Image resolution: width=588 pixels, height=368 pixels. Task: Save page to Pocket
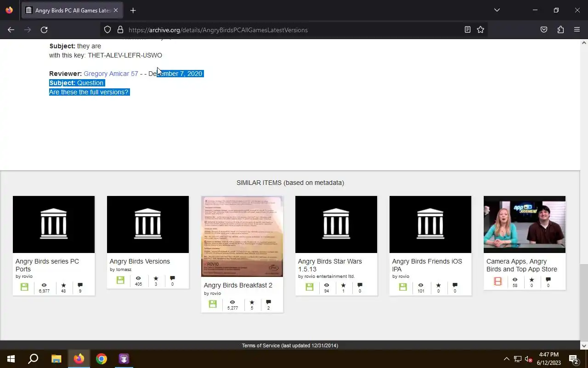tap(544, 30)
